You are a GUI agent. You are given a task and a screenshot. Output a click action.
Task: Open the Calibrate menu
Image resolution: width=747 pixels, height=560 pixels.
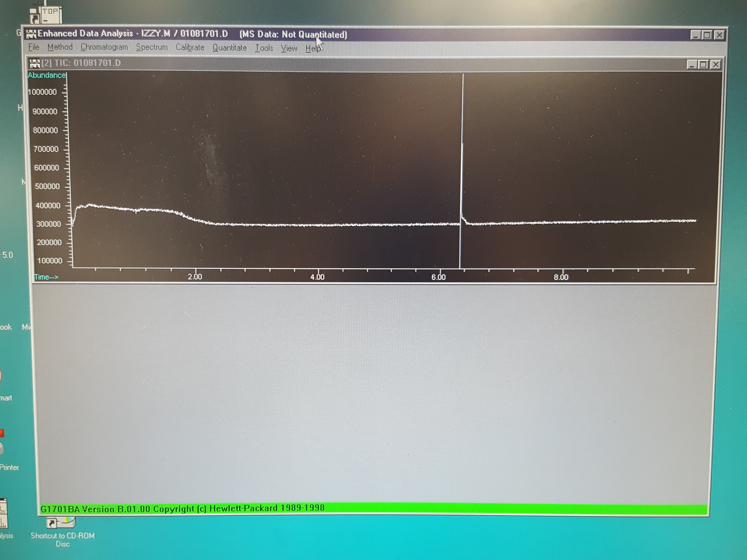(x=190, y=48)
